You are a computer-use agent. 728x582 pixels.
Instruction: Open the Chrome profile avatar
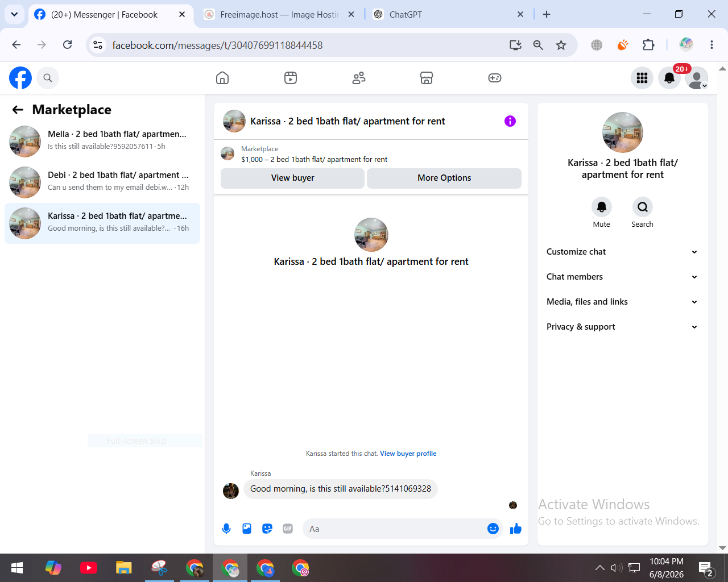pyautogui.click(x=686, y=45)
